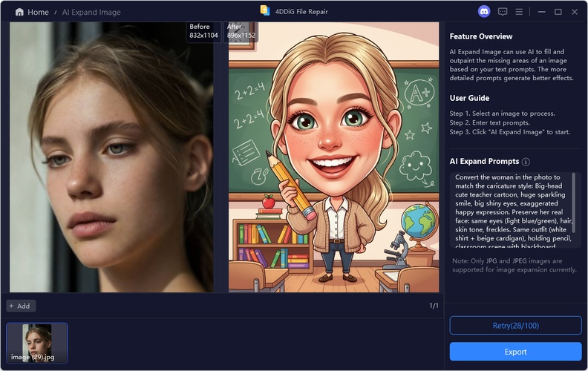Click the Retry(28/100) button
Screen dimensions: 588x371
click(516, 325)
